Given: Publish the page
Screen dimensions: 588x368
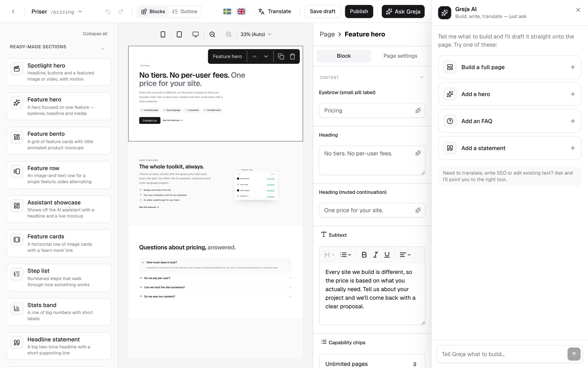Looking at the screenshot, I should click(359, 11).
